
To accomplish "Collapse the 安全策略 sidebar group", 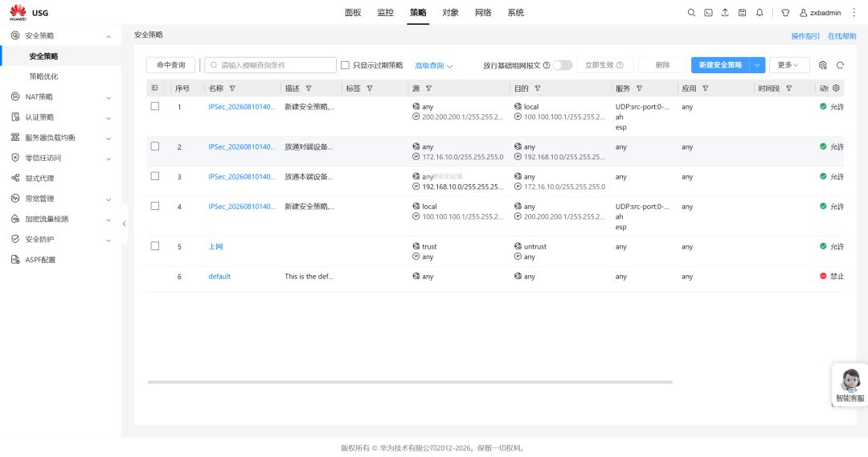I will (108, 36).
